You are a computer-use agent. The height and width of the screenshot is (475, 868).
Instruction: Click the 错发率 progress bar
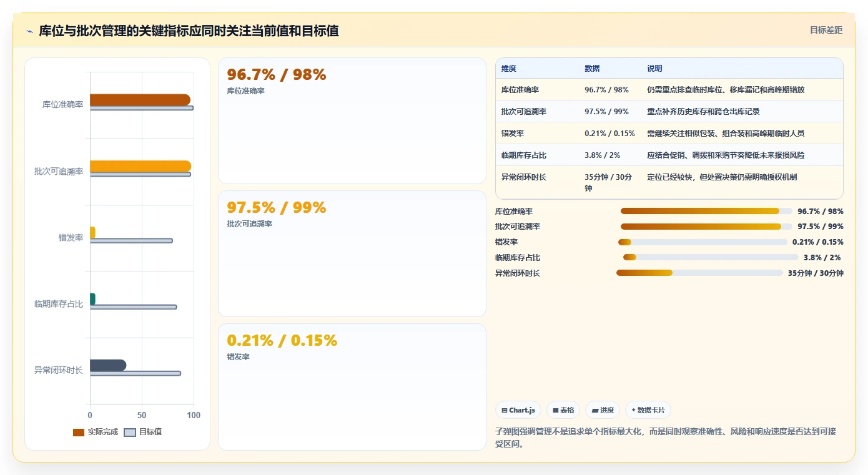pos(703,242)
